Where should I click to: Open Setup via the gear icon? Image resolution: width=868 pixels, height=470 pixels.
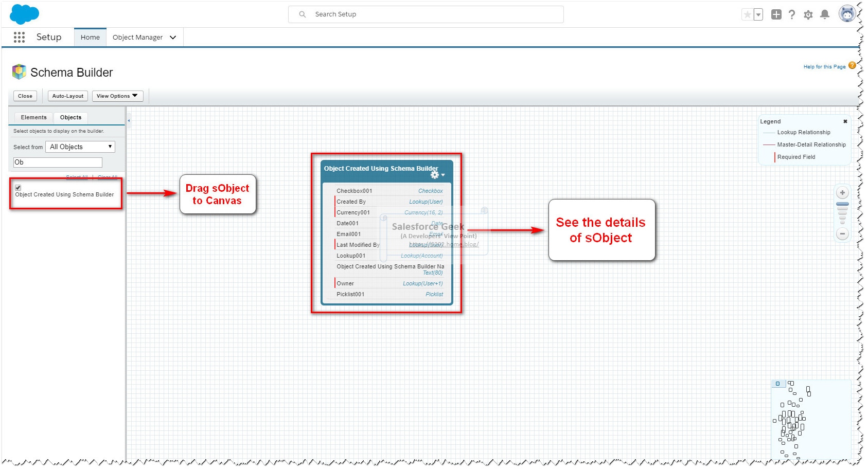[808, 14]
